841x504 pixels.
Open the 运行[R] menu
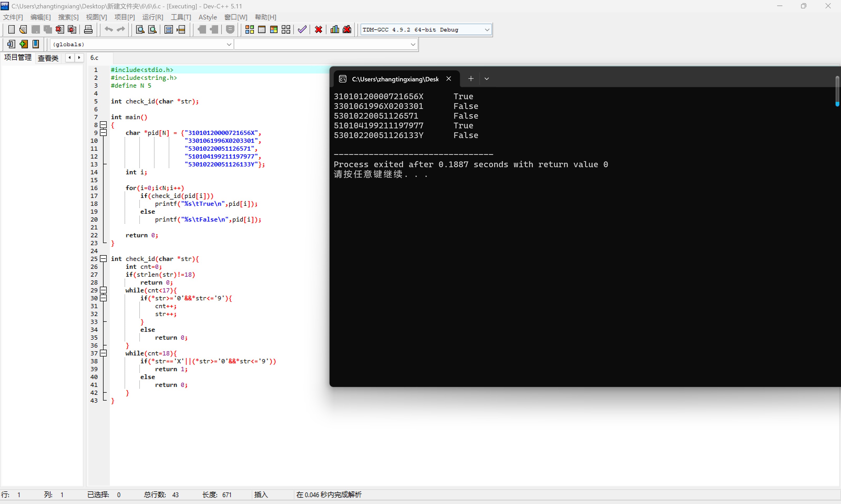point(153,17)
